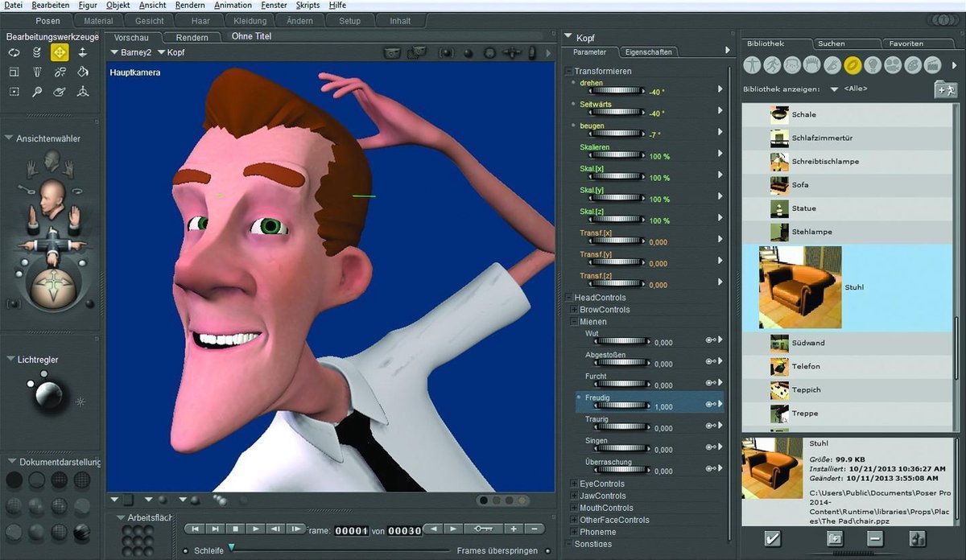Select the Rotate tool in Bearbeitungswerkzeuge
This screenshot has width=966, height=560.
14,52
